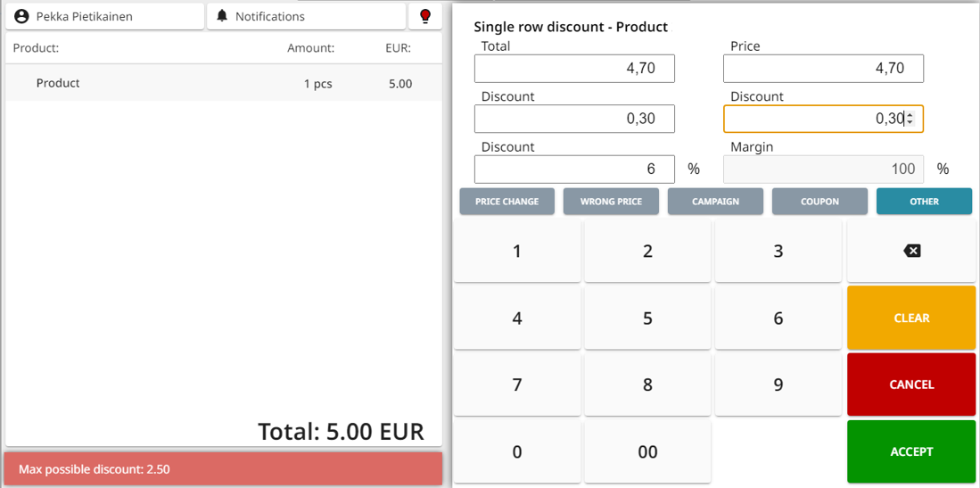980x488 pixels.
Task: Pick the Coupon discount reason
Action: pyautogui.click(x=819, y=202)
